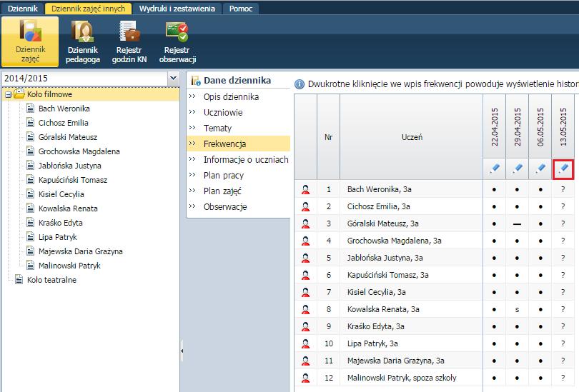The image size is (579, 392).
Task: Open the 2014/2015 school year dropdown arrow
Action: [173, 78]
